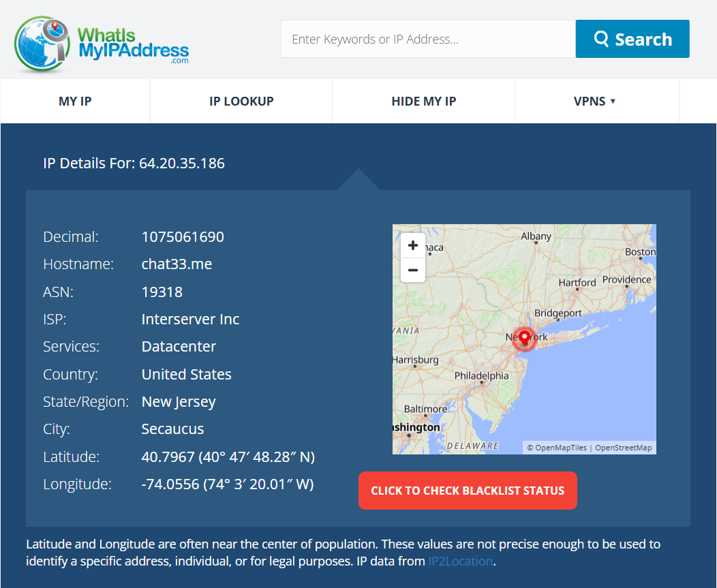This screenshot has width=717, height=588.
Task: Click Boston label on the map
Action: [640, 252]
